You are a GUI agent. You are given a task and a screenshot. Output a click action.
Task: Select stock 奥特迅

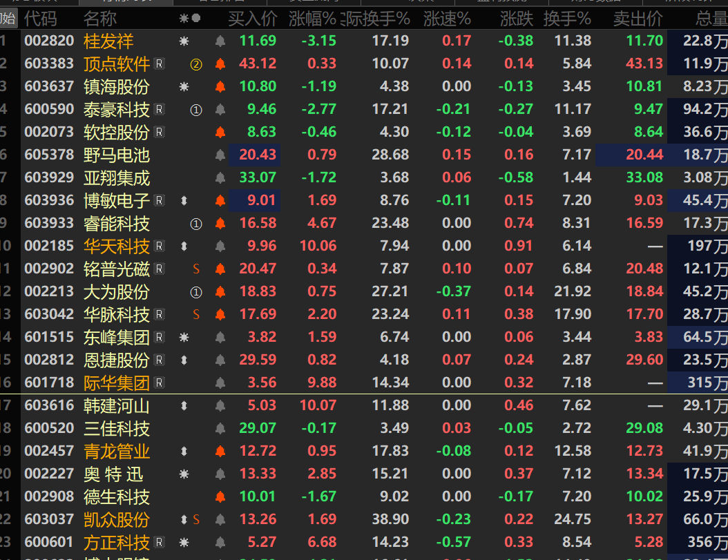tap(114, 474)
